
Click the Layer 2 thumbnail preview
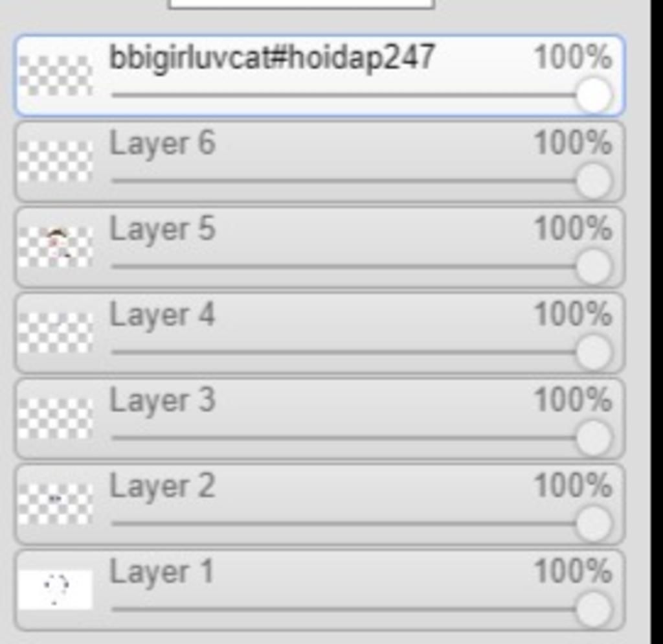tap(55, 503)
